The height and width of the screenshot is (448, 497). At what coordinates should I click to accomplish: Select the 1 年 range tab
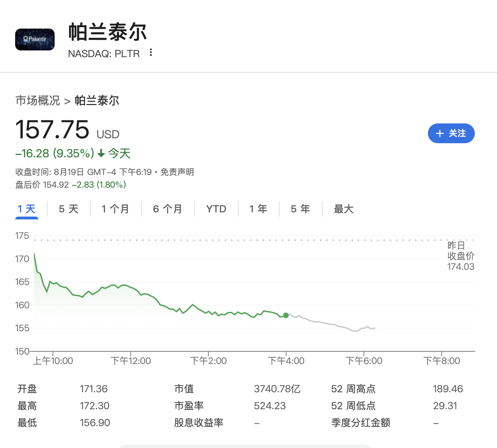pyautogui.click(x=258, y=209)
